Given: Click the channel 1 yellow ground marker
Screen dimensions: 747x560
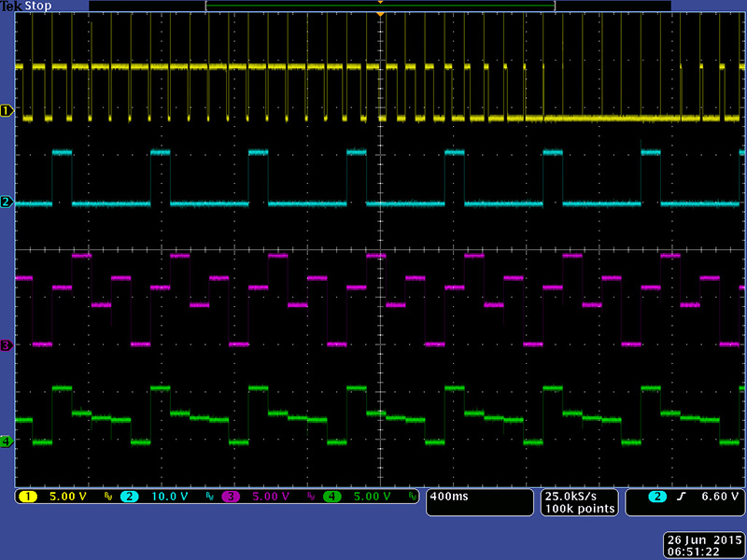Looking at the screenshot, I should pyautogui.click(x=7, y=111).
